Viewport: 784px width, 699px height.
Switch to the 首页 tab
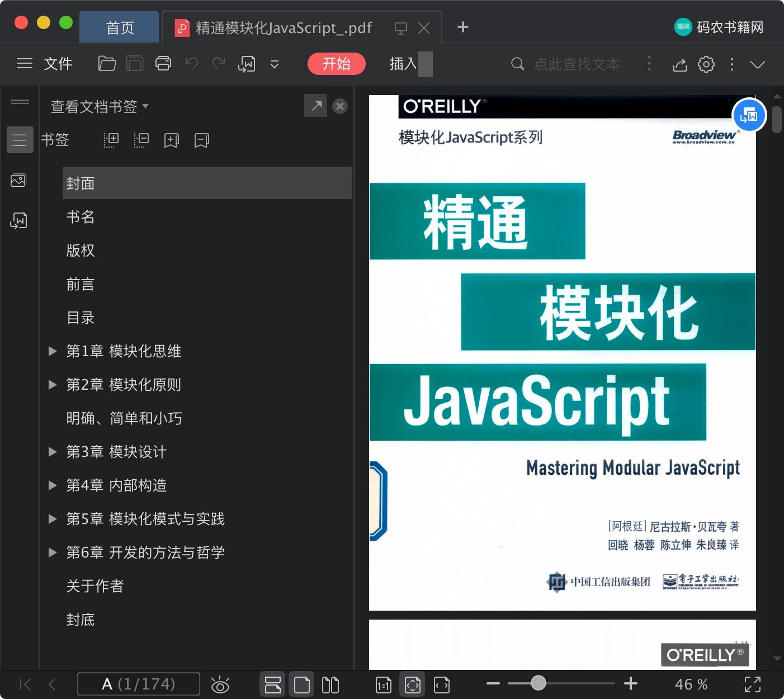(120, 27)
